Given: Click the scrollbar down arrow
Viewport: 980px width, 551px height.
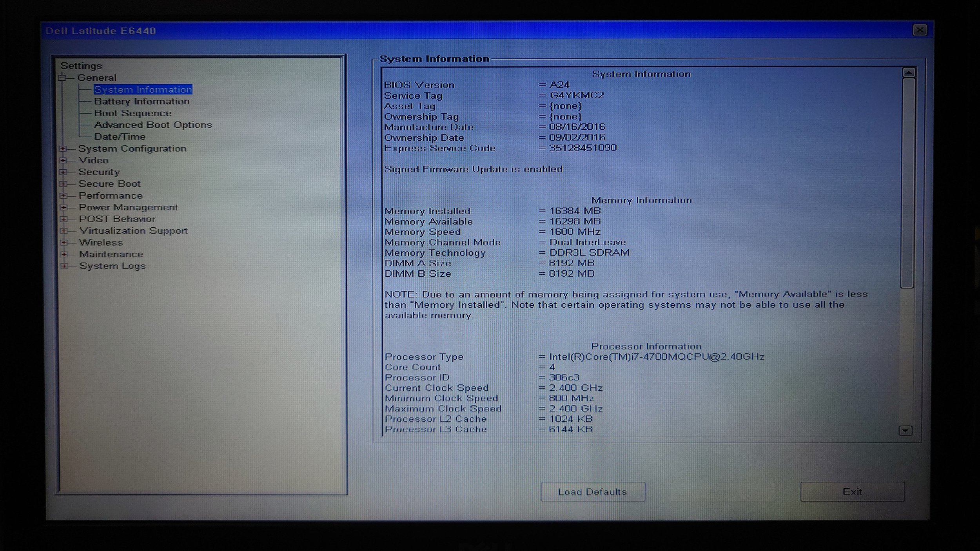Looking at the screenshot, I should pos(905,431).
